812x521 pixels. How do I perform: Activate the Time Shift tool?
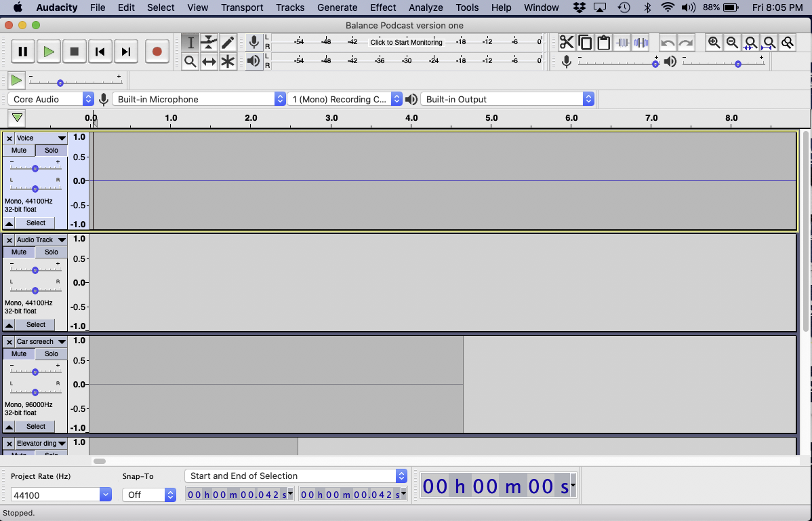(209, 62)
